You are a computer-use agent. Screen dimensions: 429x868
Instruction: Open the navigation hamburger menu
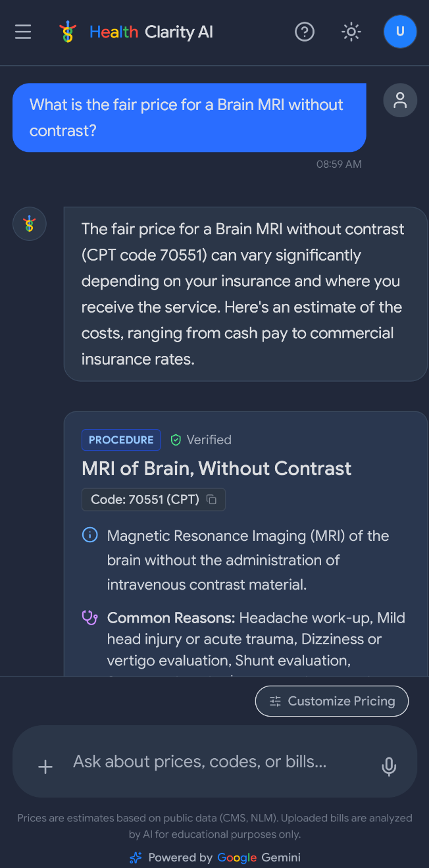click(23, 32)
